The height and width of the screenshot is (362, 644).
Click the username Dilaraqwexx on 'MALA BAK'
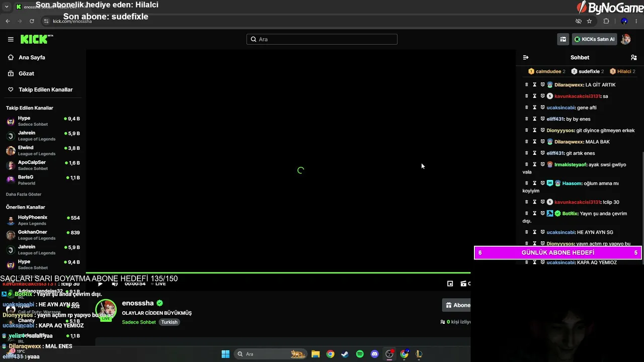[x=569, y=142]
